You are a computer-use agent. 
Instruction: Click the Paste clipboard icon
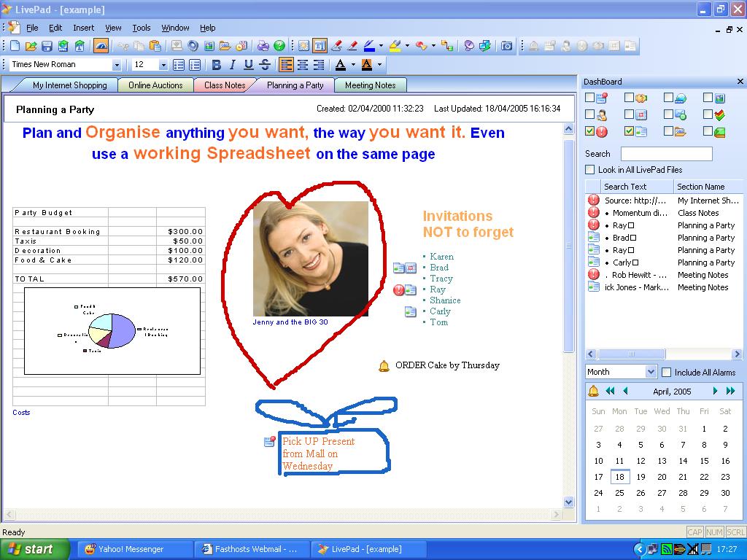155,46
